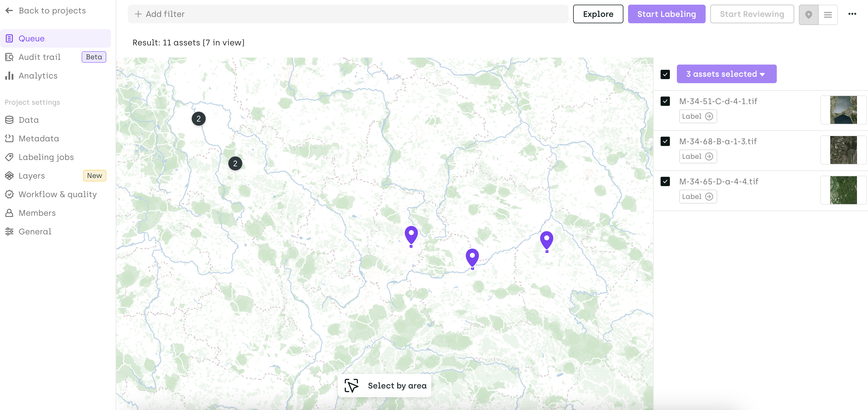
Task: Click the Back to projects arrow
Action: pos(9,10)
